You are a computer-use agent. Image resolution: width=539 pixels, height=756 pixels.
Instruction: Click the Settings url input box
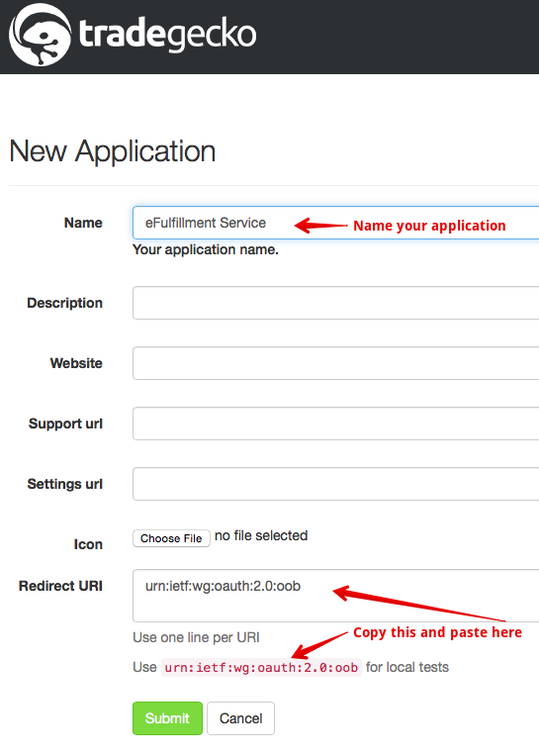tap(335, 484)
